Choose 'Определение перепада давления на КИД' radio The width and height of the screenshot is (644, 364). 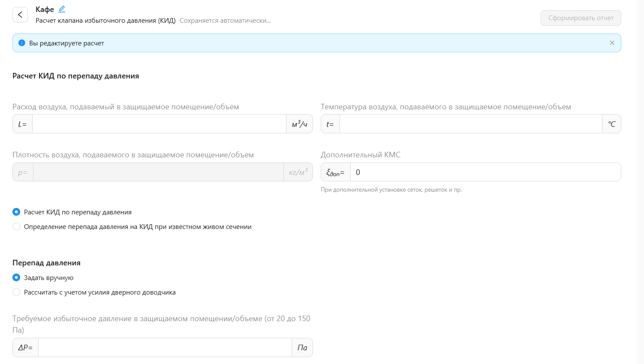[16, 226]
